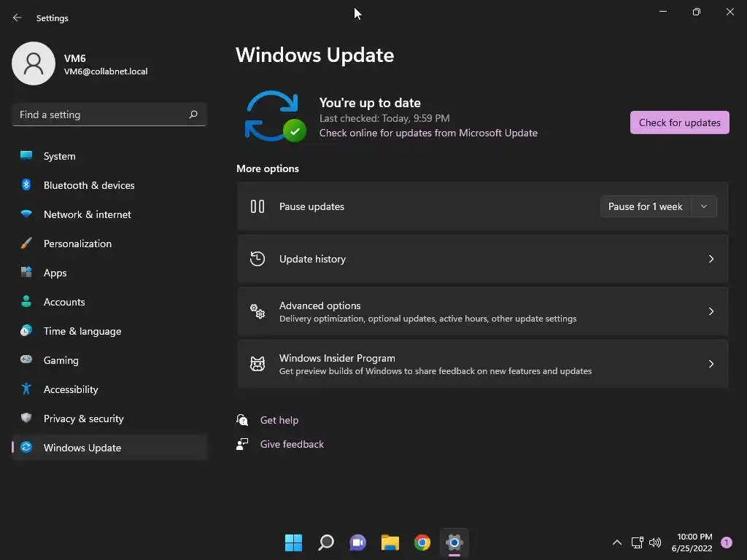Open Bluetooth & devices category
Screen dimensions: 747x560
point(109,185)
